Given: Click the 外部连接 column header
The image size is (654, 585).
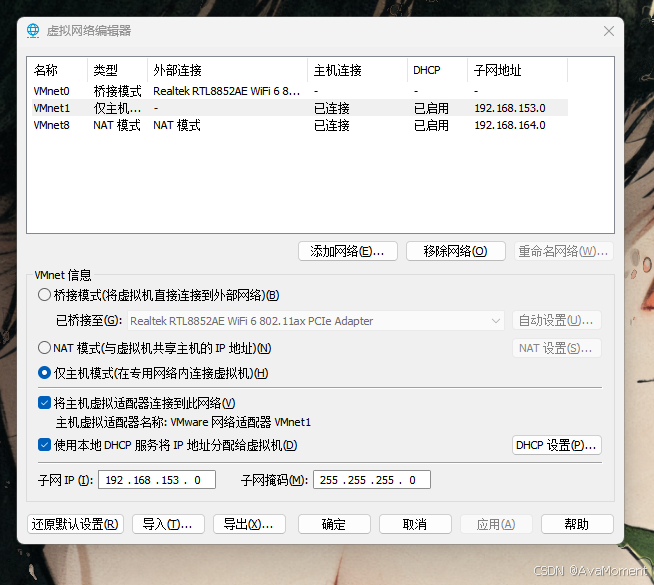Looking at the screenshot, I should point(227,70).
